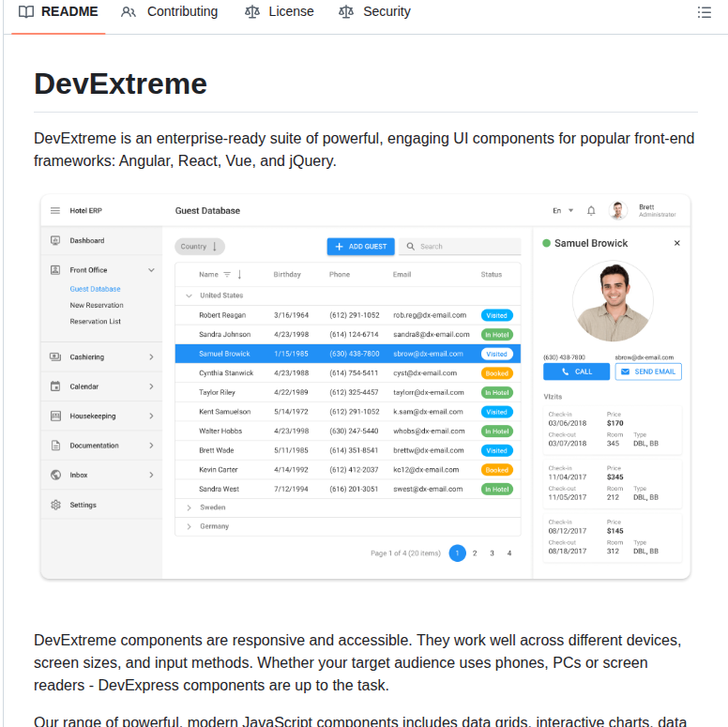This screenshot has width=728, height=727.
Task: Expand the Germany group
Action: tap(189, 526)
